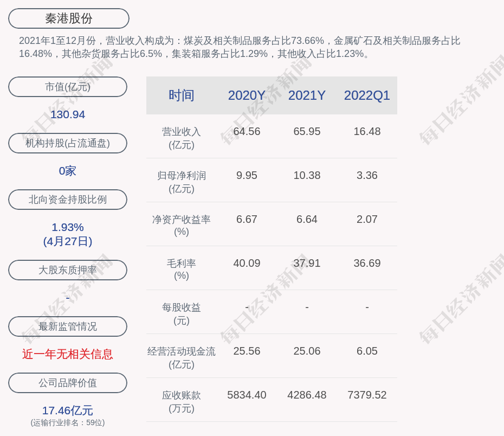Click the 2021Y column header
This screenshot has width=504, height=436.
pyautogui.click(x=307, y=95)
